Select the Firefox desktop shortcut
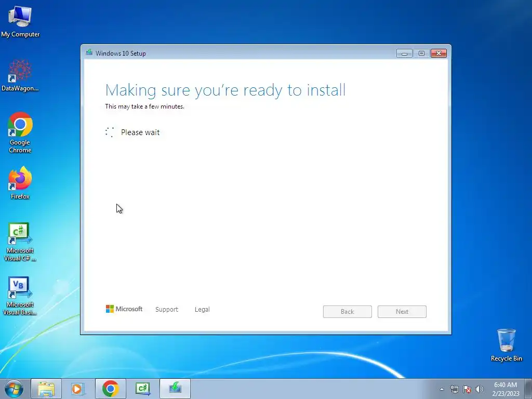Image resolution: width=532 pixels, height=399 pixels. [20, 183]
